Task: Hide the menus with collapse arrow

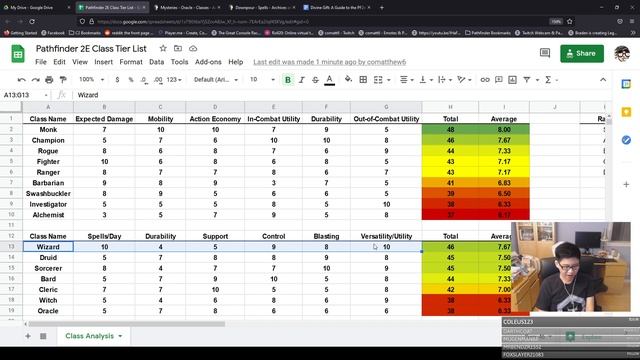Action: [x=603, y=80]
